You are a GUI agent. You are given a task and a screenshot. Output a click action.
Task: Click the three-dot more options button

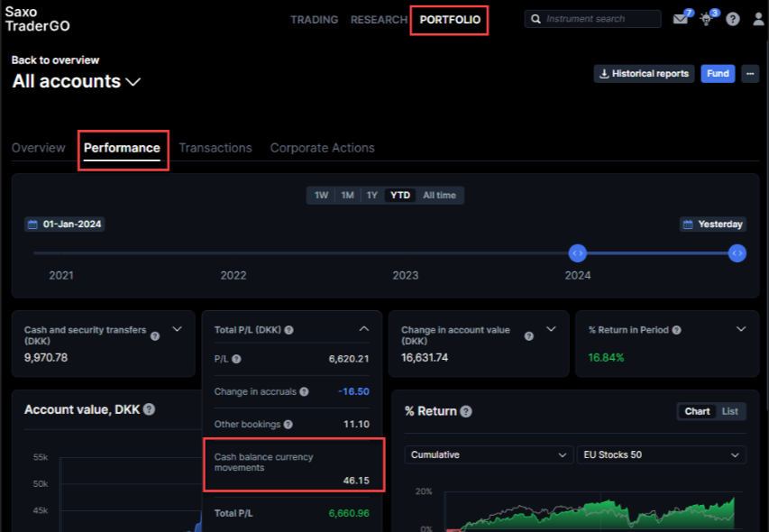click(x=750, y=74)
